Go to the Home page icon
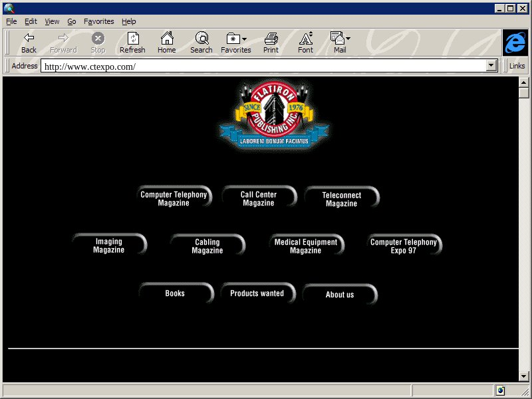The height and width of the screenshot is (399, 532). pyautogui.click(x=167, y=39)
